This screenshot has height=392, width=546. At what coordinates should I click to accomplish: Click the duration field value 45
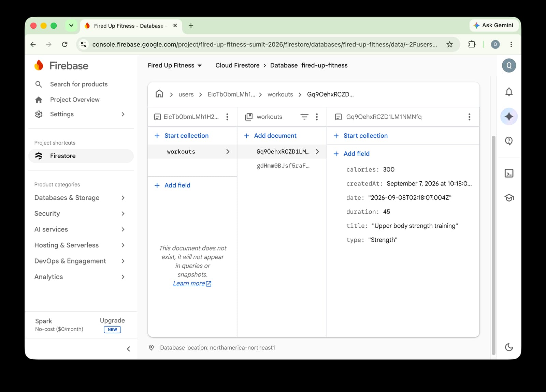pos(387,212)
